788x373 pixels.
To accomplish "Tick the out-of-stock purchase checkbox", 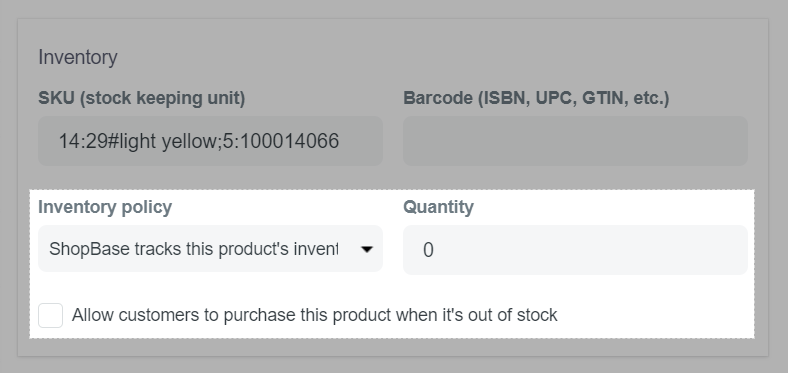I will click(x=51, y=315).
